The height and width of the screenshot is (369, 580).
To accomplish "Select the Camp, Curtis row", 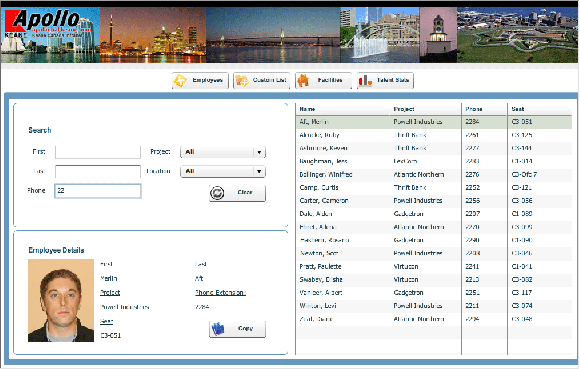I will click(x=434, y=187).
